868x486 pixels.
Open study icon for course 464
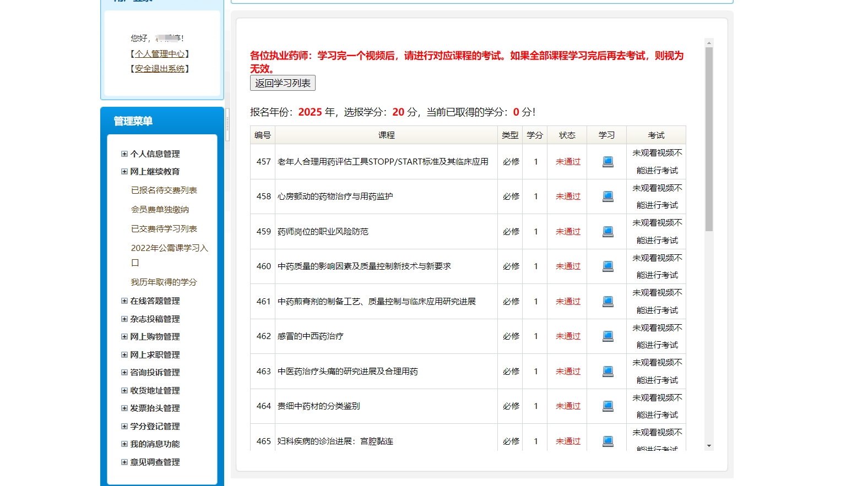(607, 406)
